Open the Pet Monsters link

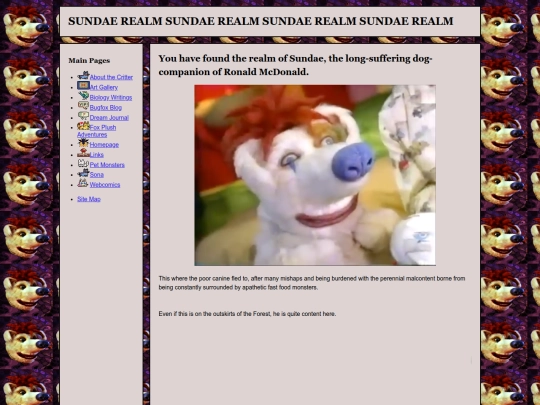[x=107, y=165]
